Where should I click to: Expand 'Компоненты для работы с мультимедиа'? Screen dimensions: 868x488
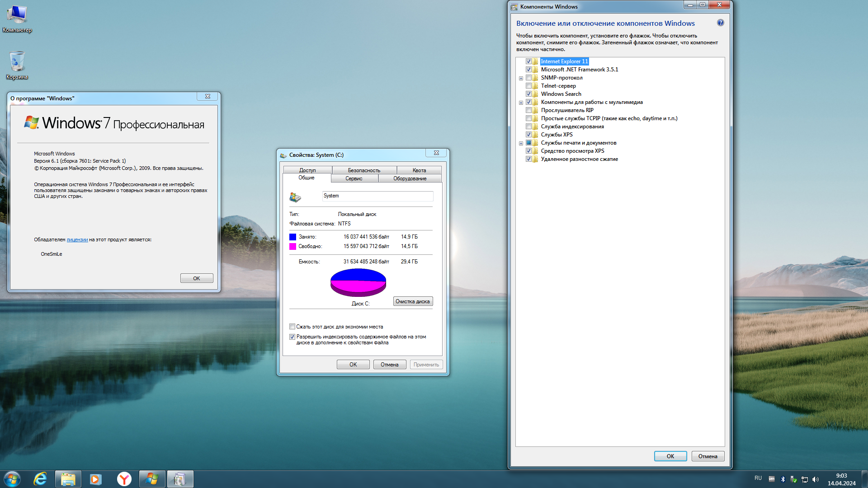(521, 102)
